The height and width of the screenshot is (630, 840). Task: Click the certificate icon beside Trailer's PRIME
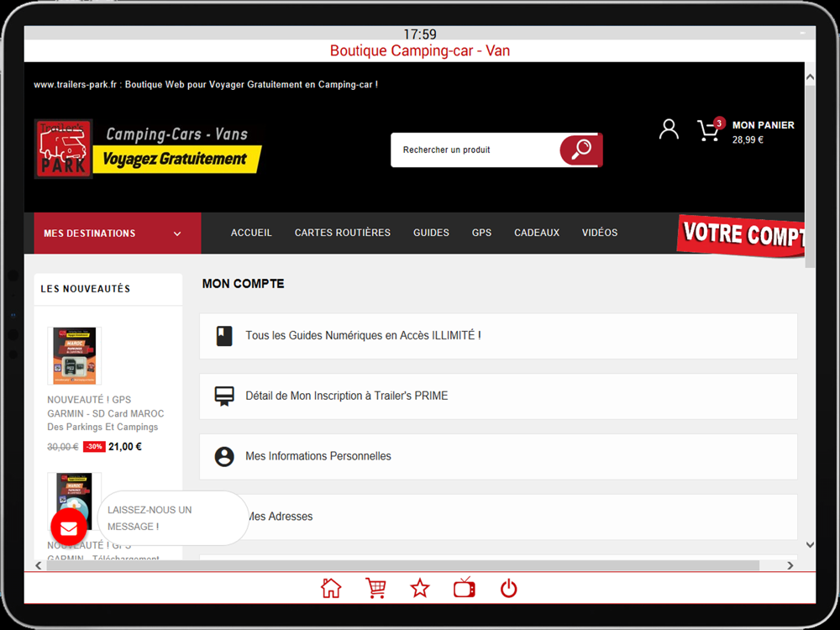(224, 396)
